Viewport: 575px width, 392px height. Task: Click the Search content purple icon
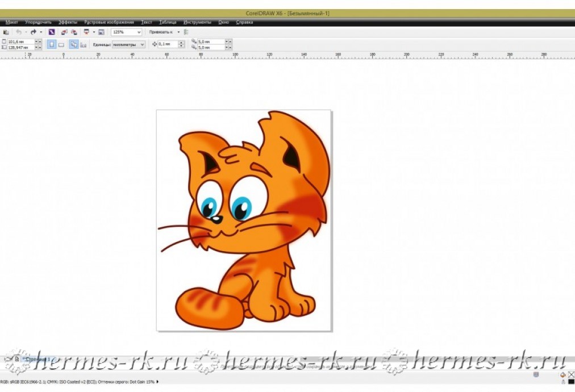pyautogui.click(x=51, y=32)
